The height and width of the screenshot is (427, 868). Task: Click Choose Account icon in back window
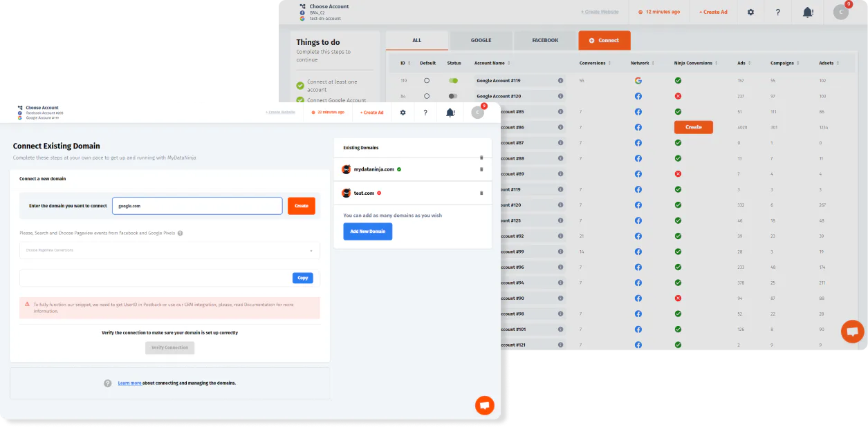click(x=303, y=6)
